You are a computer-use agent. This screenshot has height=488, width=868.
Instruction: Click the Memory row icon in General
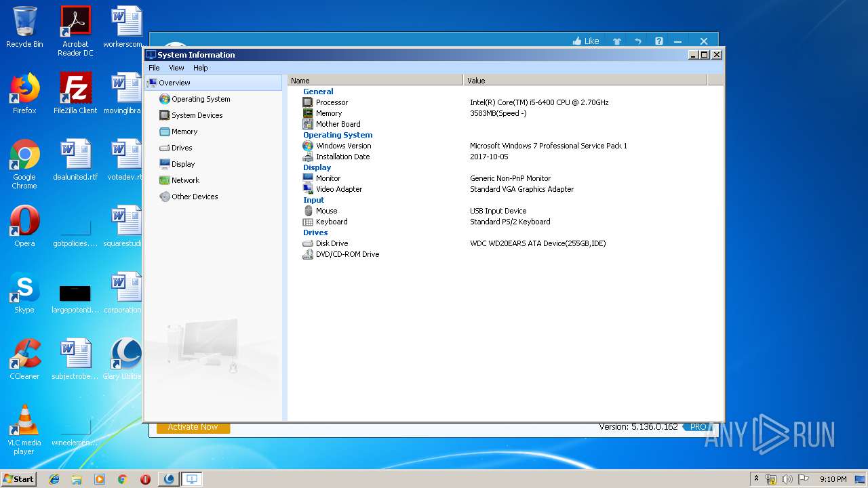pyautogui.click(x=308, y=113)
